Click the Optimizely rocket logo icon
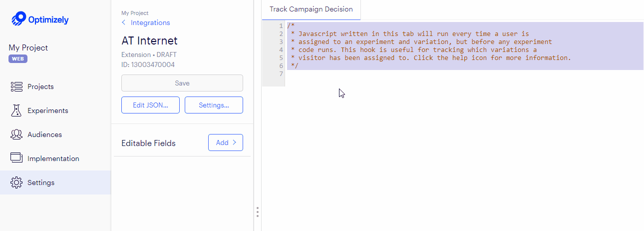This screenshot has width=644, height=231. coord(18,19)
